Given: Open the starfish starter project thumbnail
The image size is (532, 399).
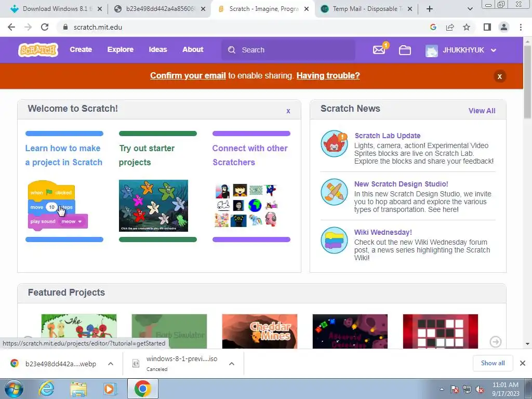Looking at the screenshot, I should click(x=153, y=206).
